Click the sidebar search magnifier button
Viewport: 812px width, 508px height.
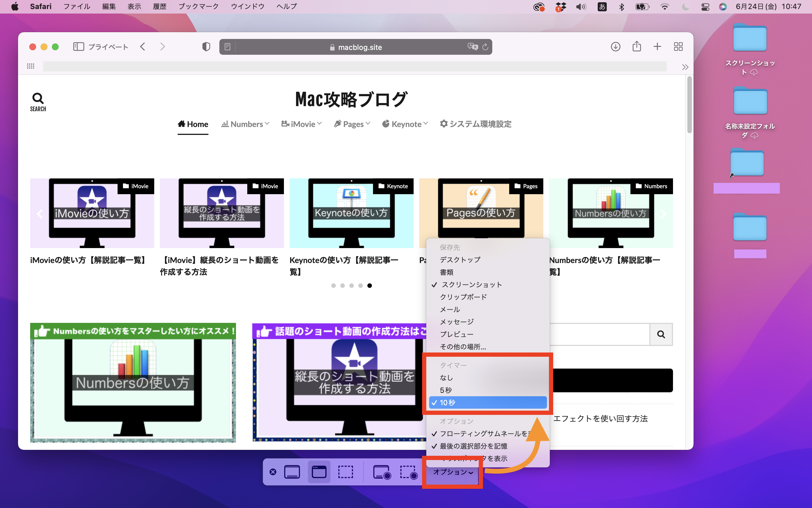(x=661, y=334)
